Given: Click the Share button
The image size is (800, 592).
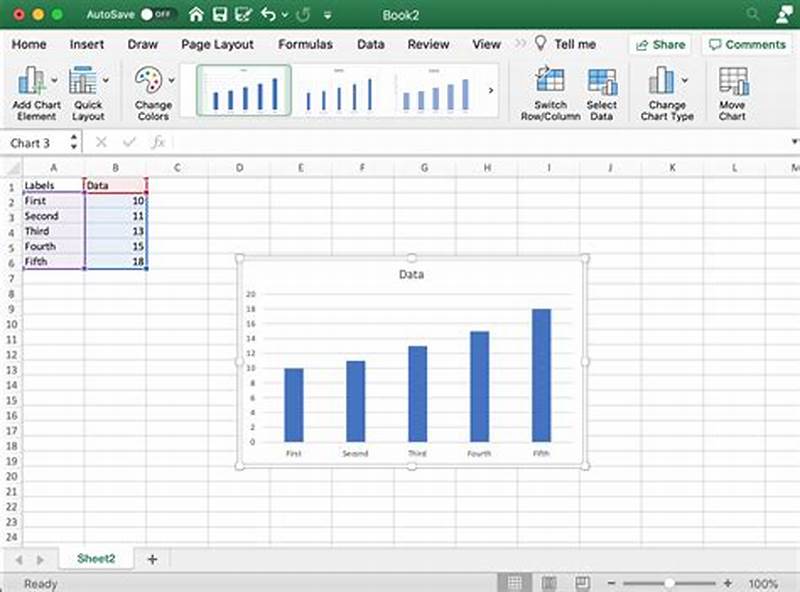Looking at the screenshot, I should coord(662,44).
